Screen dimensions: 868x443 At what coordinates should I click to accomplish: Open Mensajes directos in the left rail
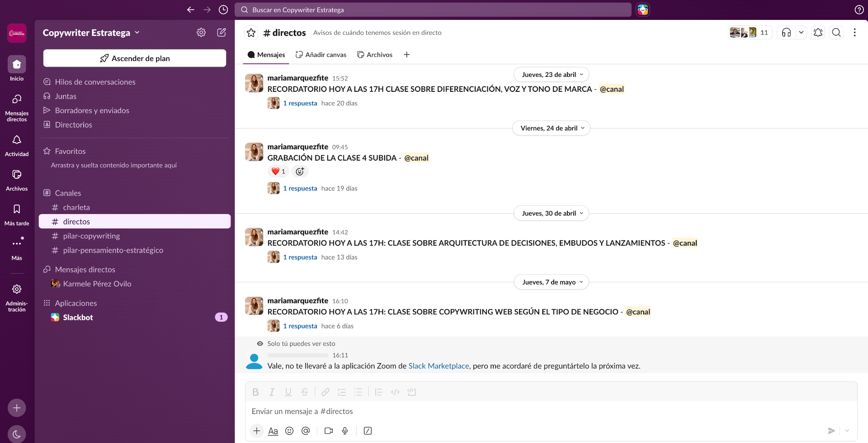[x=17, y=108]
